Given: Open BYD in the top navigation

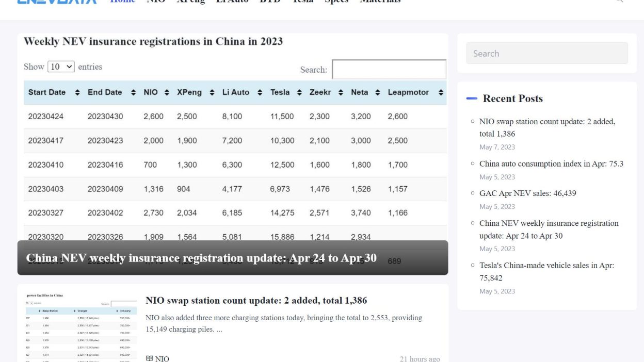Looking at the screenshot, I should point(270,2).
